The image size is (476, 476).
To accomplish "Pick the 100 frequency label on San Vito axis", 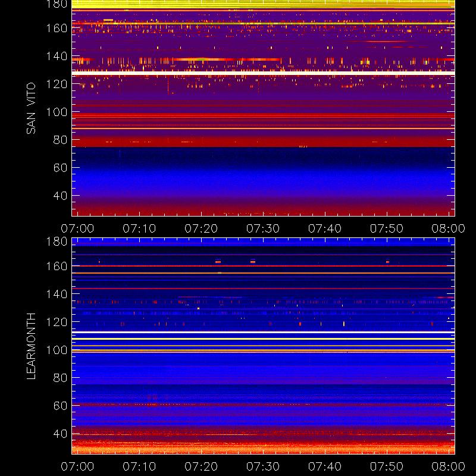I will [x=57, y=112].
